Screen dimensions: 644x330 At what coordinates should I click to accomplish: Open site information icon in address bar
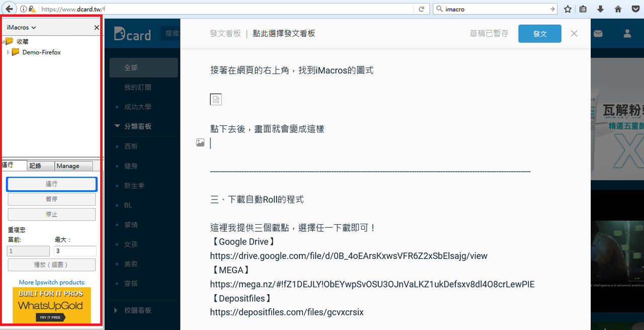24,9
